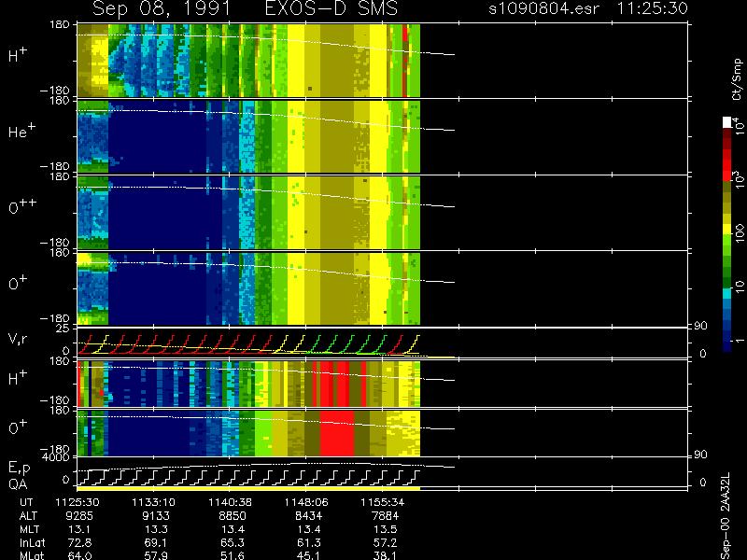Image resolution: width=747 pixels, height=560 pixels.
Task: Click the MLat value "64.0"
Action: [x=79, y=555]
